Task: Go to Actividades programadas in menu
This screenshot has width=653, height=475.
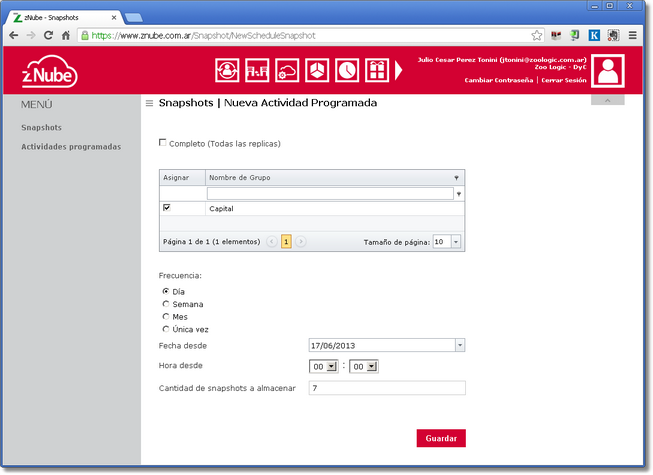Action: tap(71, 147)
